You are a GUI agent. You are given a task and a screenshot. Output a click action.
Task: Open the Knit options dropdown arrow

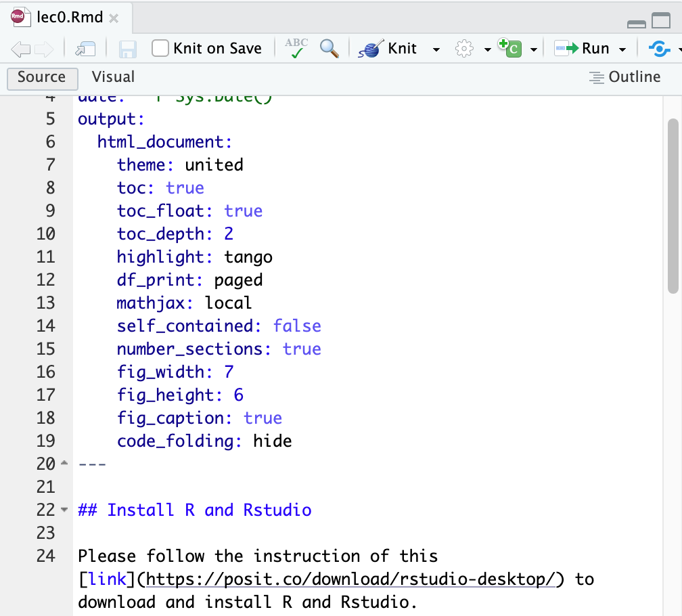(x=436, y=49)
